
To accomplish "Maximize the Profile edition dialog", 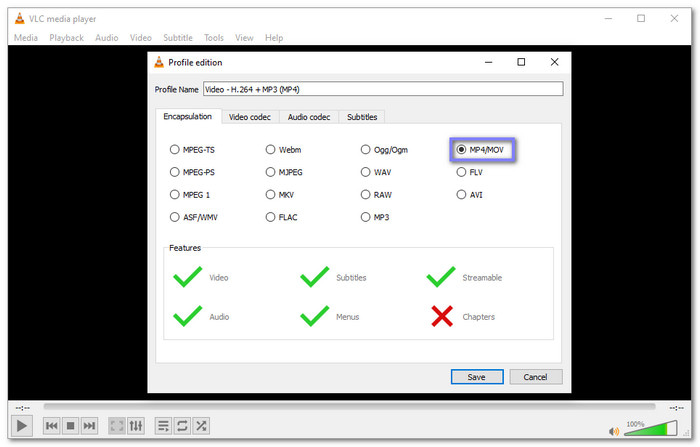I will 521,62.
